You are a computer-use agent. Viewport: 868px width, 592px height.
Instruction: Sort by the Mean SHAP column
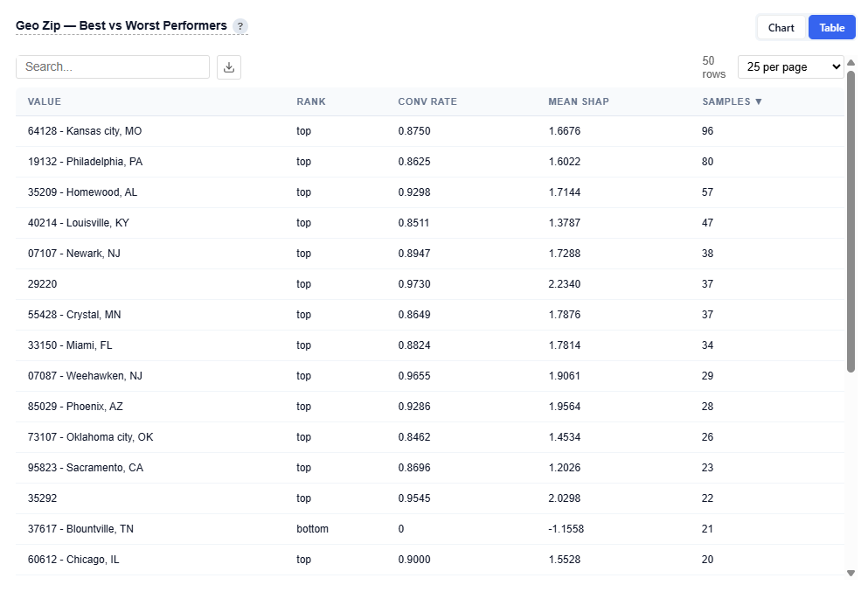579,101
